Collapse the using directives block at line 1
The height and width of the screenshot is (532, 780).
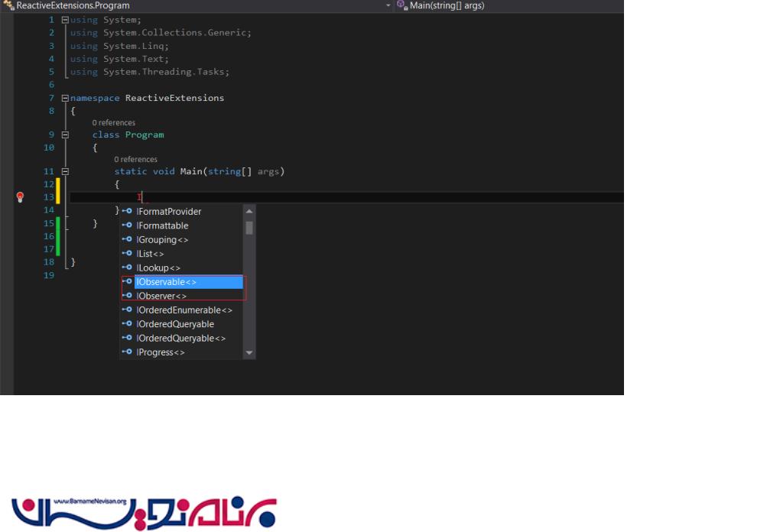point(65,20)
